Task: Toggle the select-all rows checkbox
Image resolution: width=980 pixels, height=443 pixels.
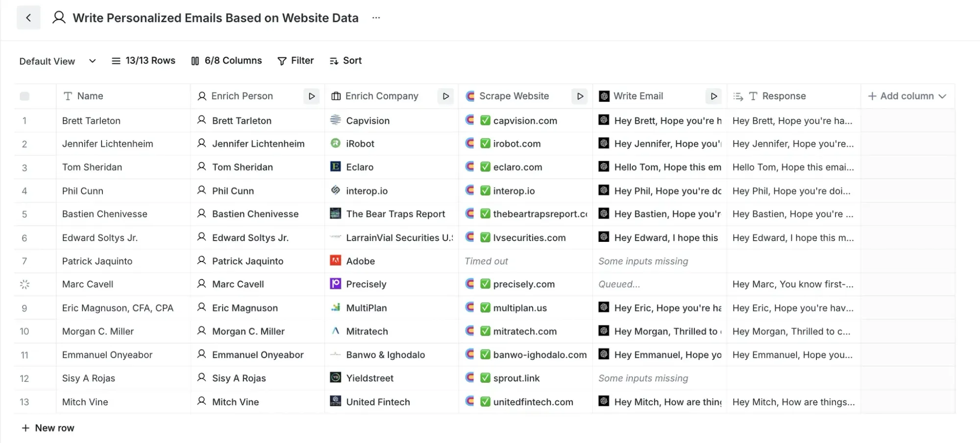Action: tap(24, 96)
